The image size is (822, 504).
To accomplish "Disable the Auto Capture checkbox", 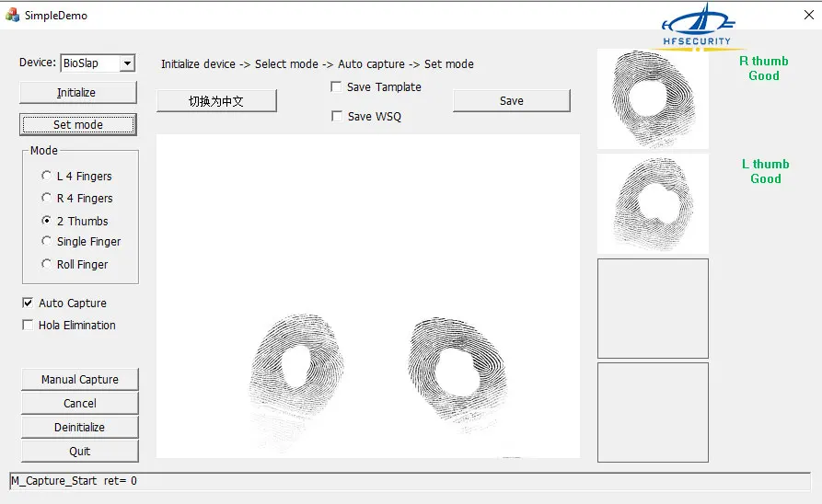I will pos(28,303).
